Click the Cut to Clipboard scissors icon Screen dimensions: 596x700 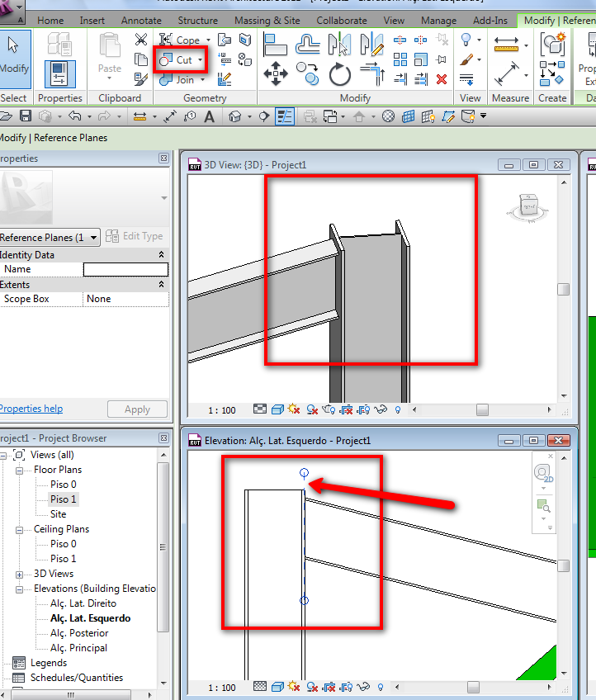click(141, 40)
